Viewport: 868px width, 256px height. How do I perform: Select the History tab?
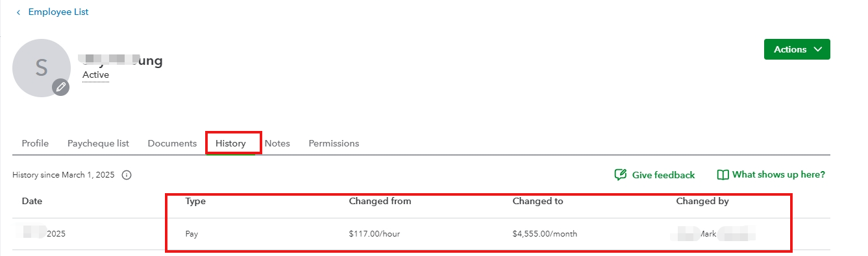pos(230,143)
